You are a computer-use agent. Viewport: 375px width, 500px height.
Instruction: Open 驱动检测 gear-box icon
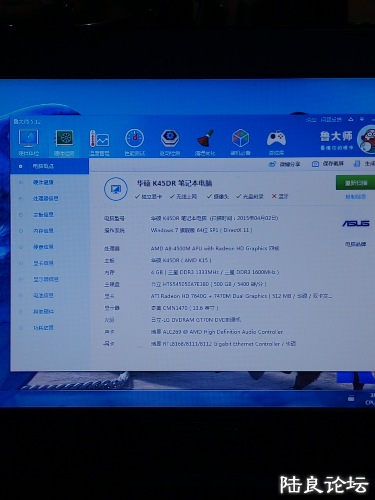(170, 138)
